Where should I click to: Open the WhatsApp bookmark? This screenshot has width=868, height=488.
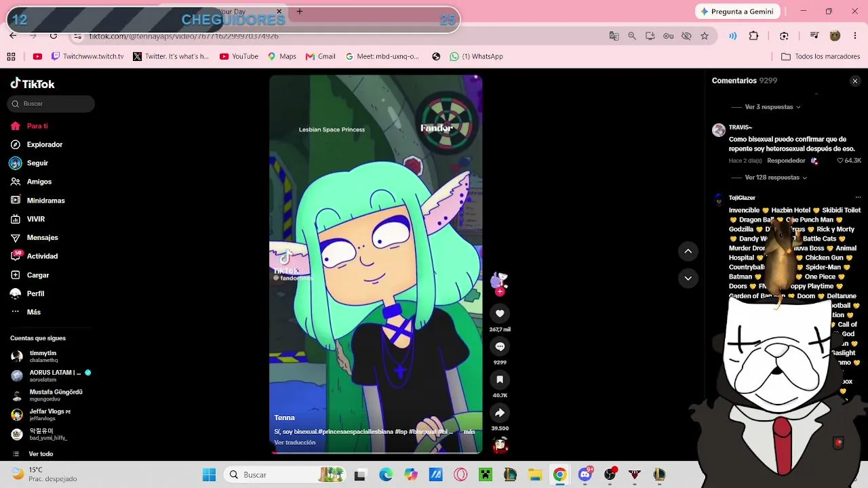[476, 56]
